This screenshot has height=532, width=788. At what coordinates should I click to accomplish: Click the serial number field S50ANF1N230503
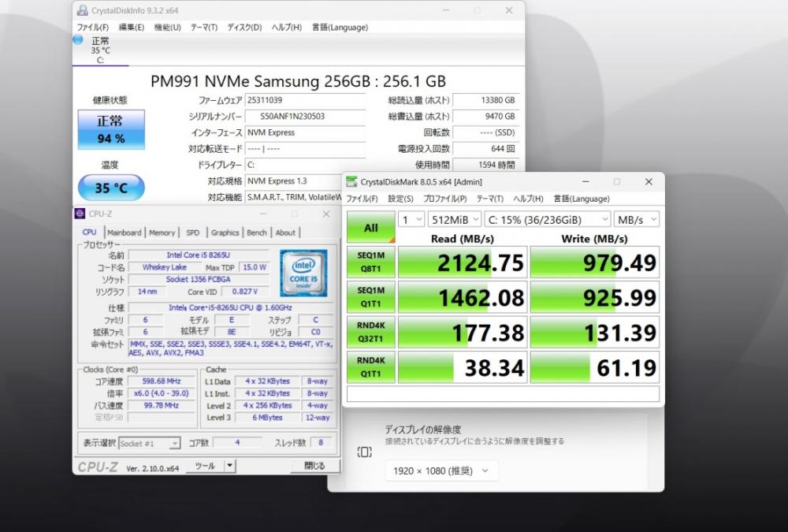pos(305,116)
